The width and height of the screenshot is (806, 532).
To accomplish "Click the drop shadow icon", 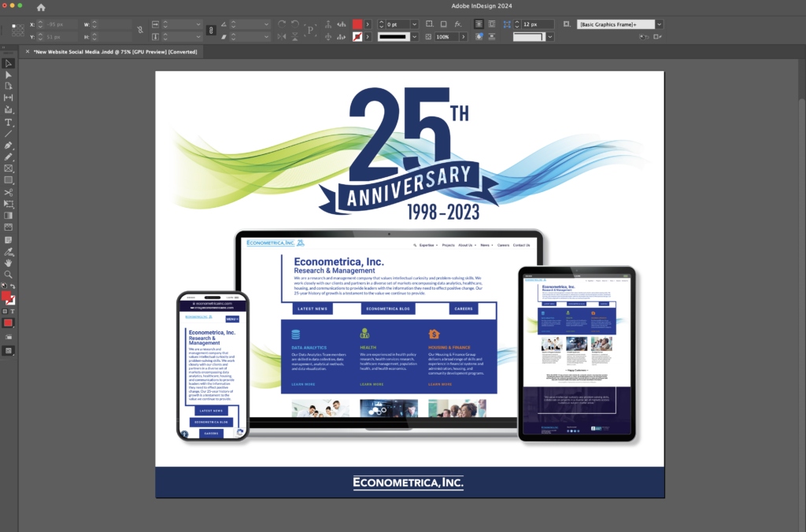I will pyautogui.click(x=444, y=24).
